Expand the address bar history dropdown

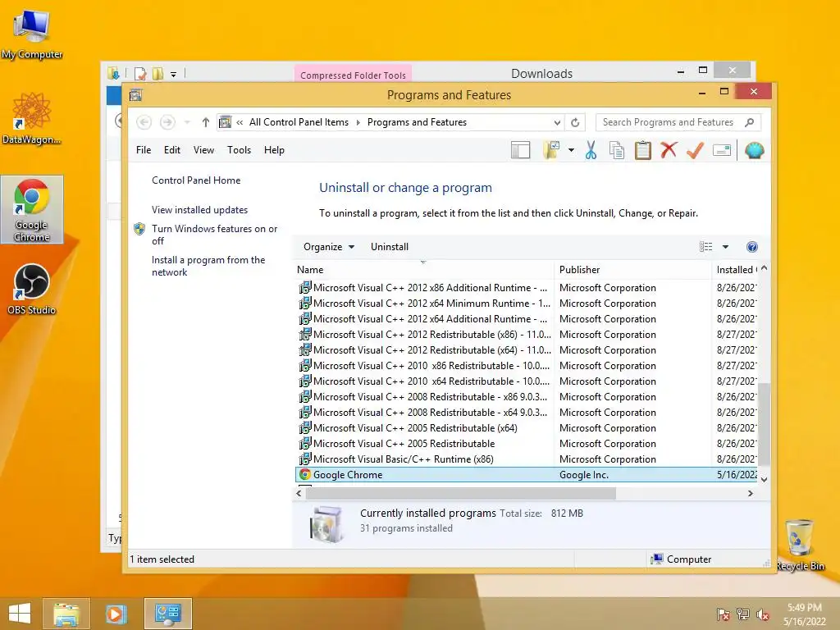pyautogui.click(x=557, y=123)
